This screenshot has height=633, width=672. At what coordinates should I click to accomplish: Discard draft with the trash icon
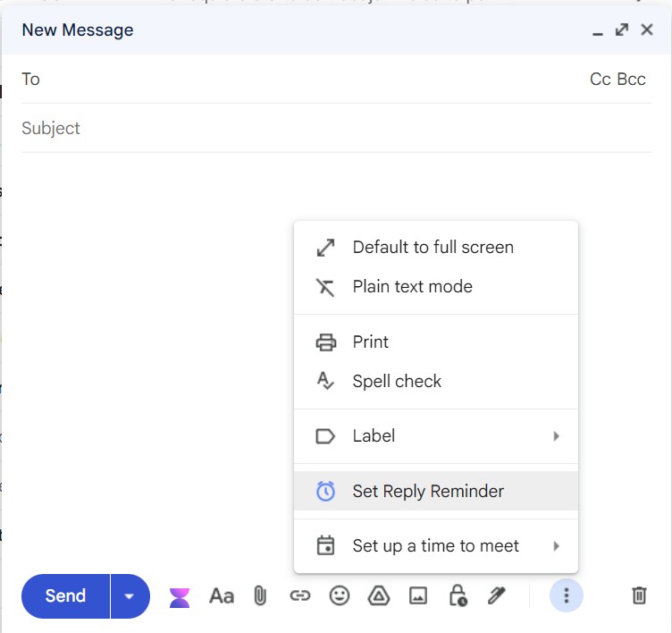[639, 595]
